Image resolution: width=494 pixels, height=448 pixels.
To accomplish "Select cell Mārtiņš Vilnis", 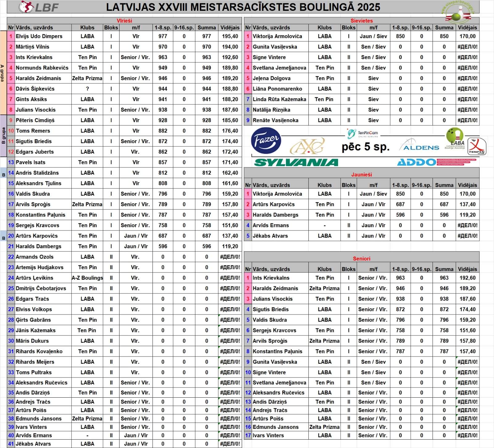I will pos(43,47).
